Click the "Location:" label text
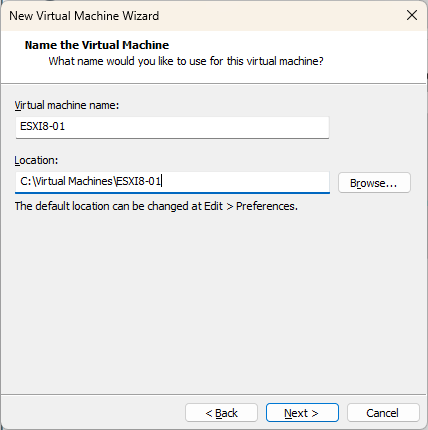Image resolution: width=428 pixels, height=430 pixels. (x=36, y=160)
